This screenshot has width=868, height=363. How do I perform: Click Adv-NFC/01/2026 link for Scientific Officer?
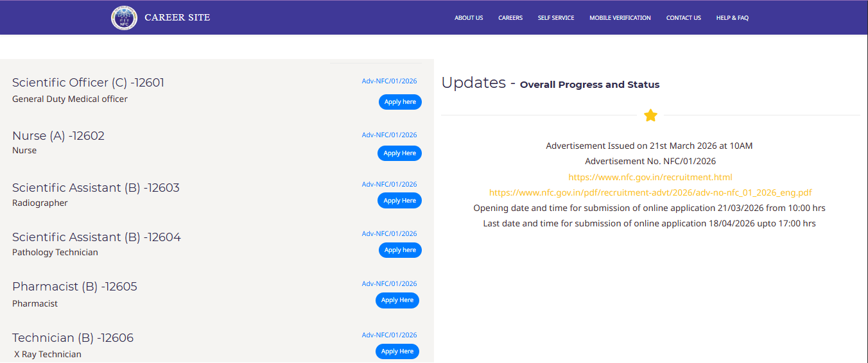pos(389,81)
